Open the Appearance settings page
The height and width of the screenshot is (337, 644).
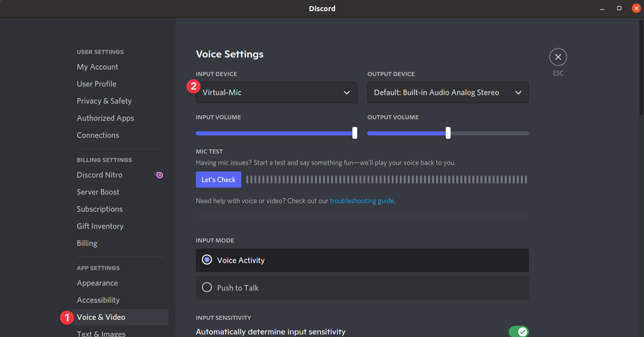(x=97, y=283)
